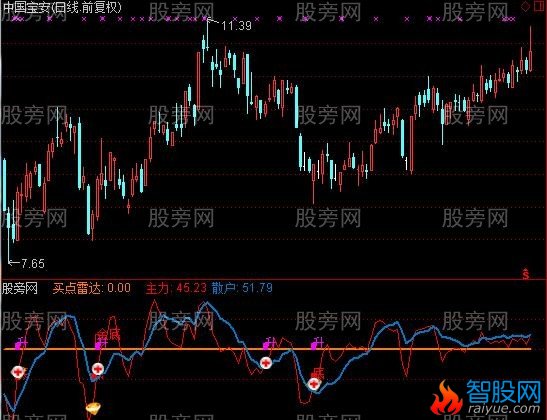
Task: Click the orange horizontal baseline in the indicator
Action: click(268, 349)
